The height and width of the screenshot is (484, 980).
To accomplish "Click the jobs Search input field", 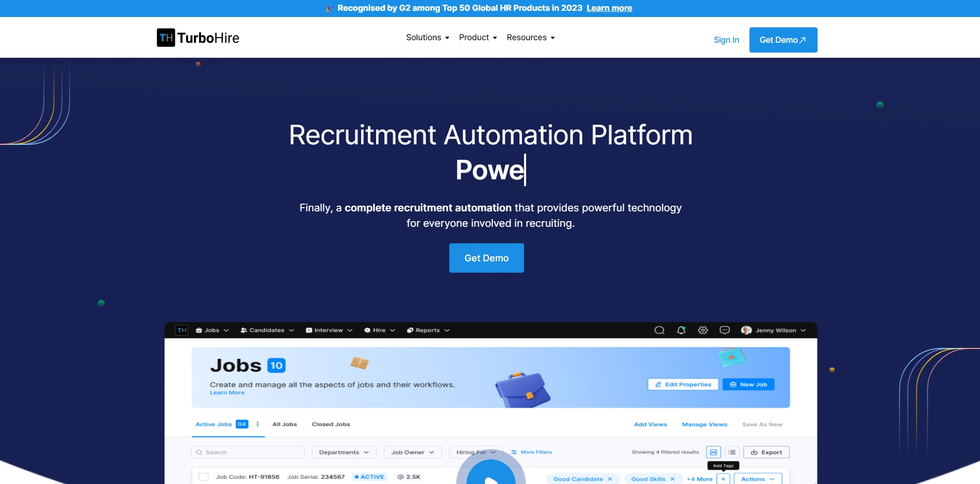I will pos(248,452).
